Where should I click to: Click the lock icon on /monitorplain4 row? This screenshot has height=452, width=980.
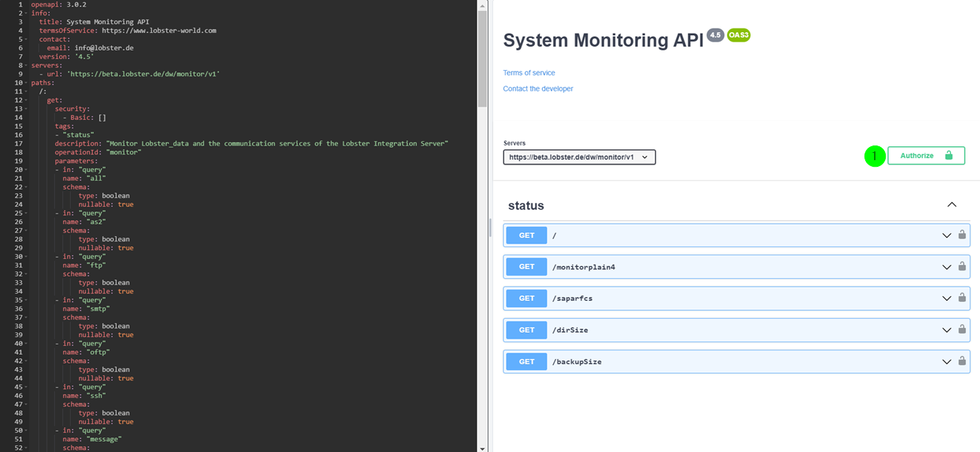tap(962, 266)
